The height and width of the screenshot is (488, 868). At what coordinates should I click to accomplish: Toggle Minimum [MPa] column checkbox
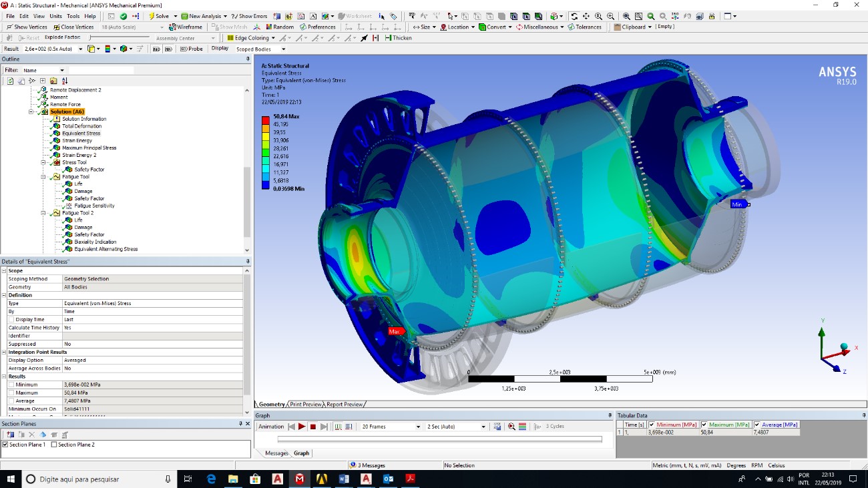[x=652, y=425]
